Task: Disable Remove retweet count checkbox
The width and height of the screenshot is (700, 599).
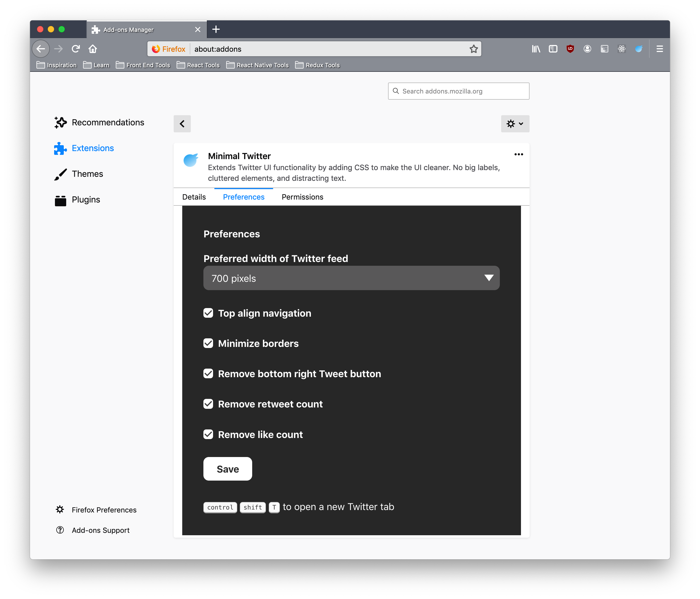Action: click(208, 404)
